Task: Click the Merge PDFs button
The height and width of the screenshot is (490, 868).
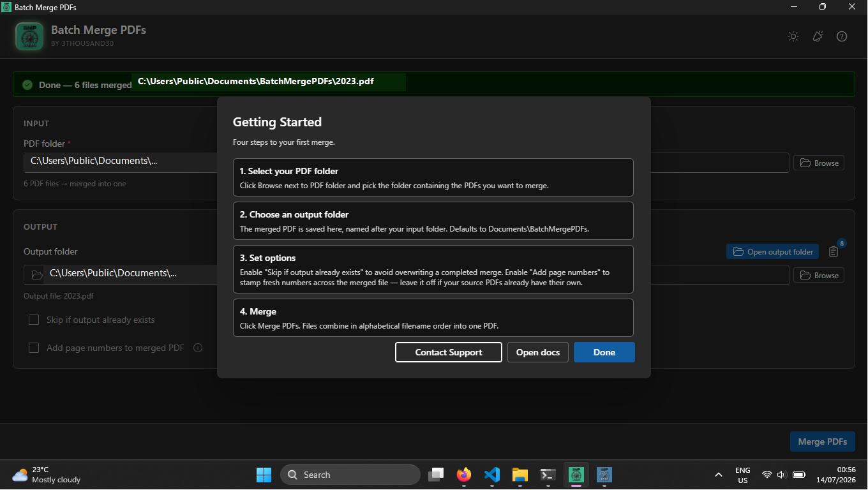Action: point(823,442)
